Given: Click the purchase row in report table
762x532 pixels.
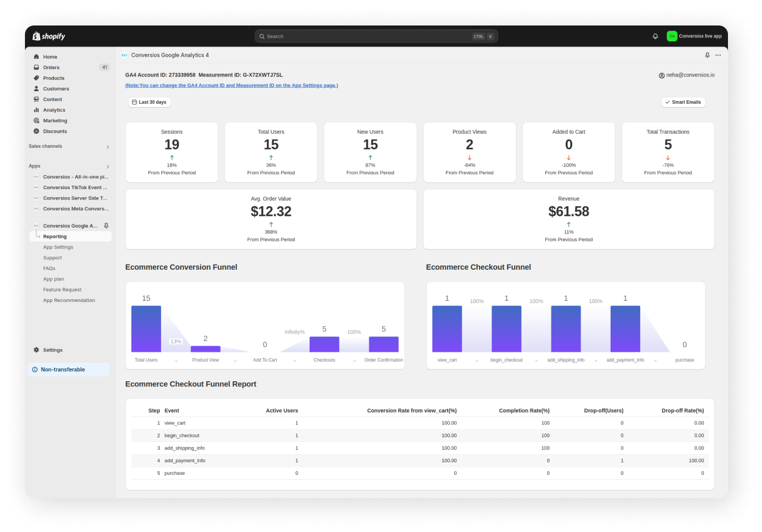Looking at the screenshot, I should 420,473.
